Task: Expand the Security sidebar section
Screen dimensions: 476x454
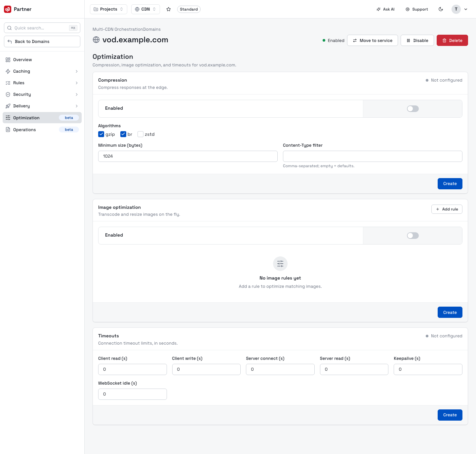Action: 42,95
